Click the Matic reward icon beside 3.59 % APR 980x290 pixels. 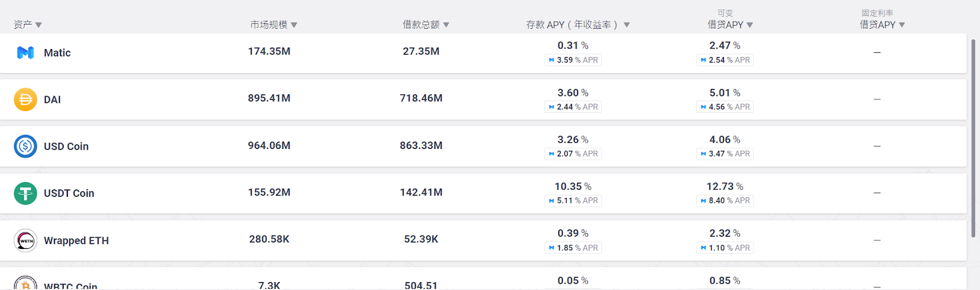click(x=551, y=60)
